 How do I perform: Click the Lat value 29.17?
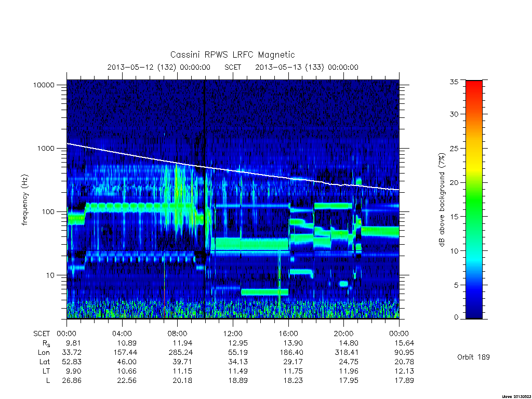coord(293,362)
